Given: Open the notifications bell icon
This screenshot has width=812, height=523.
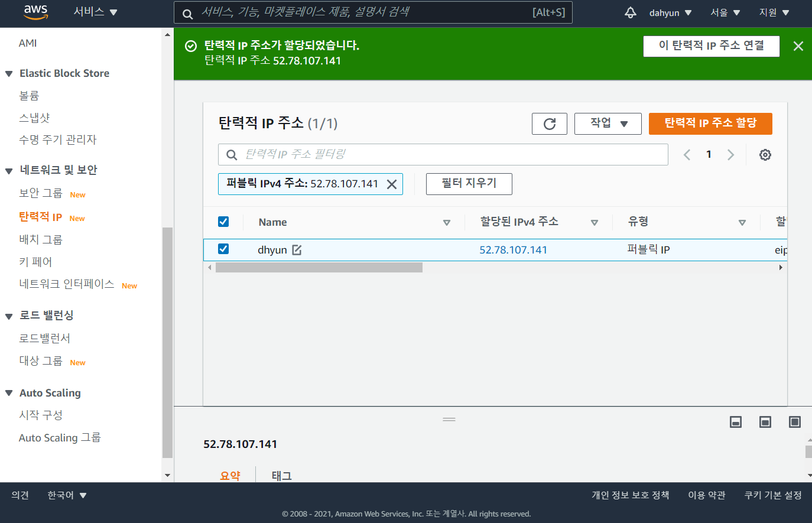Looking at the screenshot, I should coord(631,12).
